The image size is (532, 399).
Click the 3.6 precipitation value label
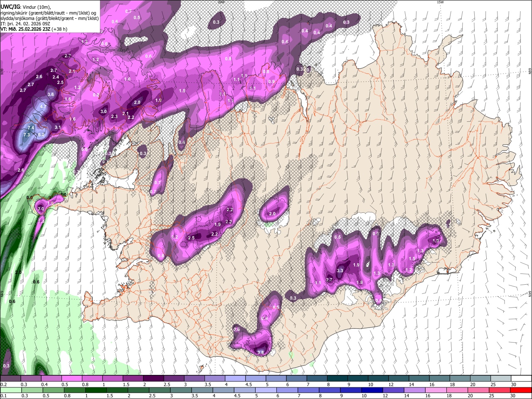(51, 95)
